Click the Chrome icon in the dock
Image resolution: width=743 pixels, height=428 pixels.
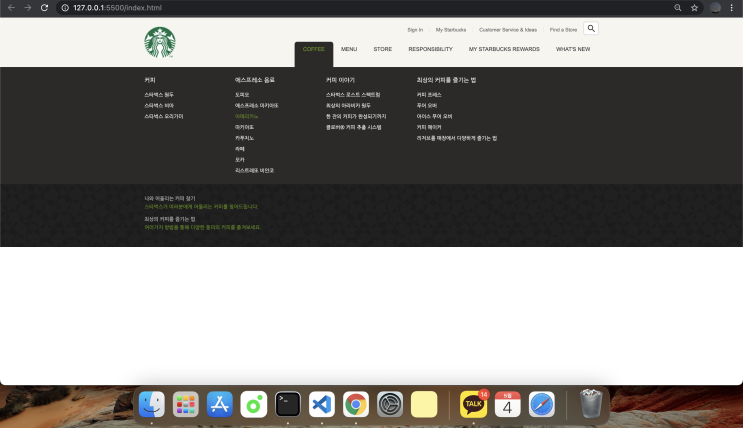click(x=356, y=404)
